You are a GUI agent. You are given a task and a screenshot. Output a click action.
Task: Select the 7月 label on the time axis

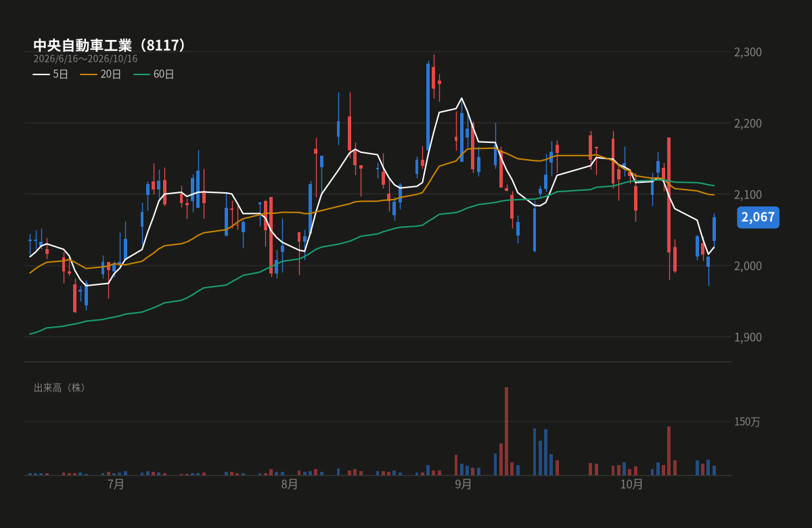[116, 484]
